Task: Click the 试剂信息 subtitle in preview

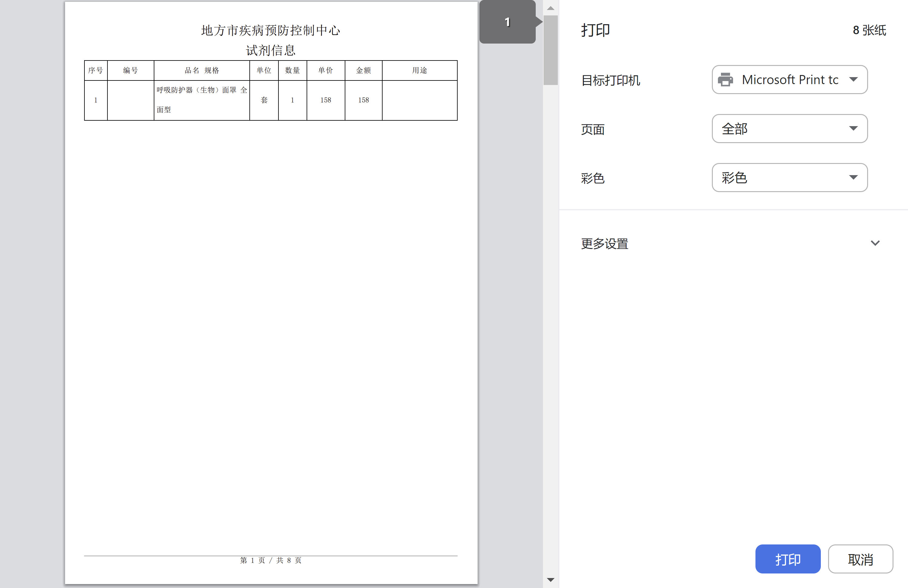Action: point(271,50)
